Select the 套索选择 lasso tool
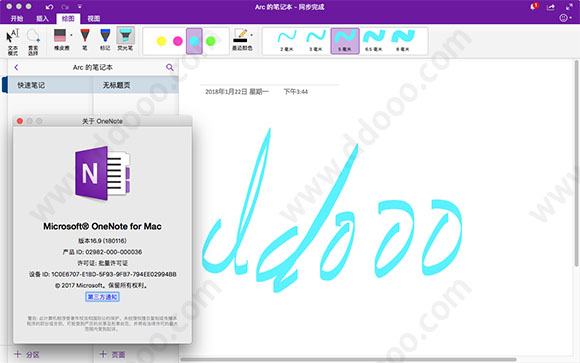This screenshot has height=363, width=580. pos(33,42)
